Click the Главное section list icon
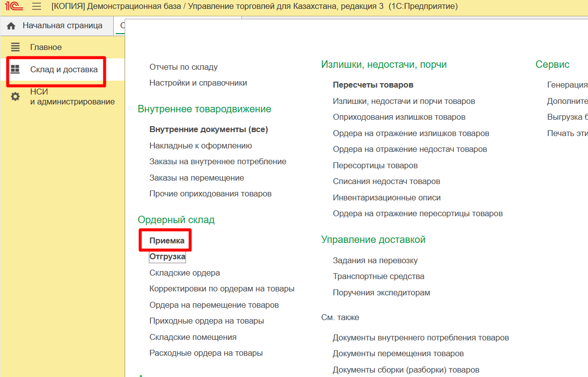This screenshot has height=377, width=588. pyautogui.click(x=15, y=47)
